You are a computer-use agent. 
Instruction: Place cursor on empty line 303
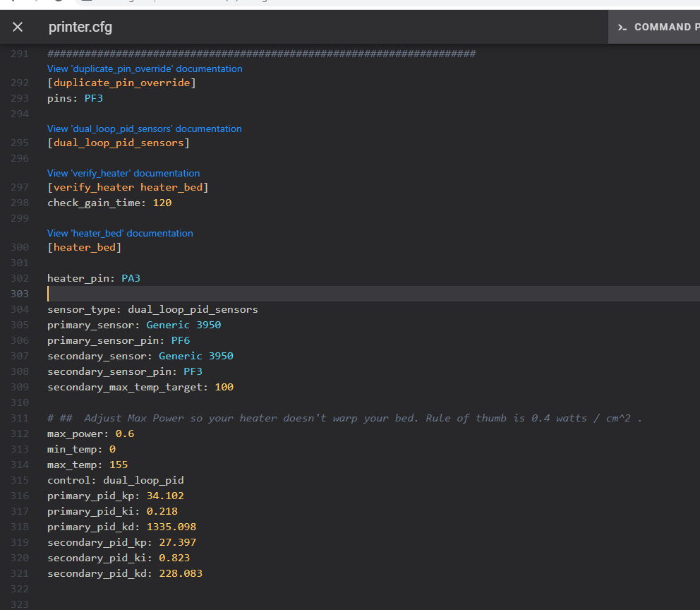(x=373, y=294)
